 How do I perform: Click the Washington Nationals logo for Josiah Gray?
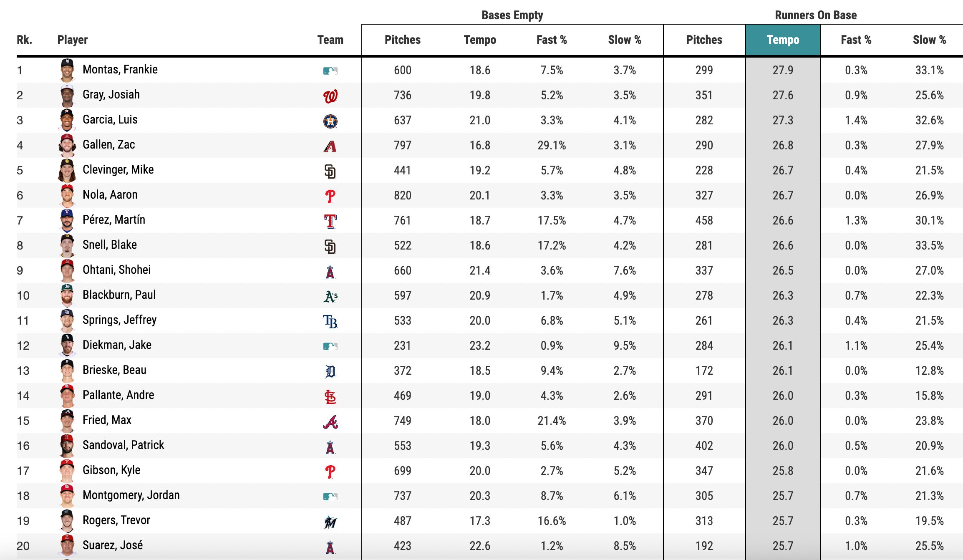tap(330, 96)
